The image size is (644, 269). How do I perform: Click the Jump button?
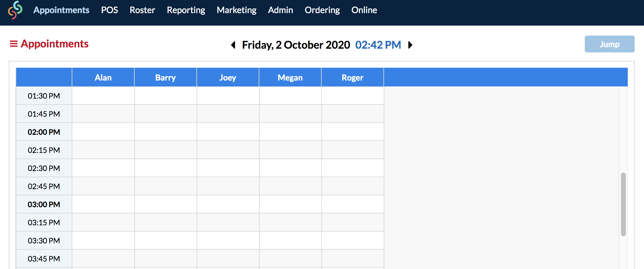tap(609, 44)
